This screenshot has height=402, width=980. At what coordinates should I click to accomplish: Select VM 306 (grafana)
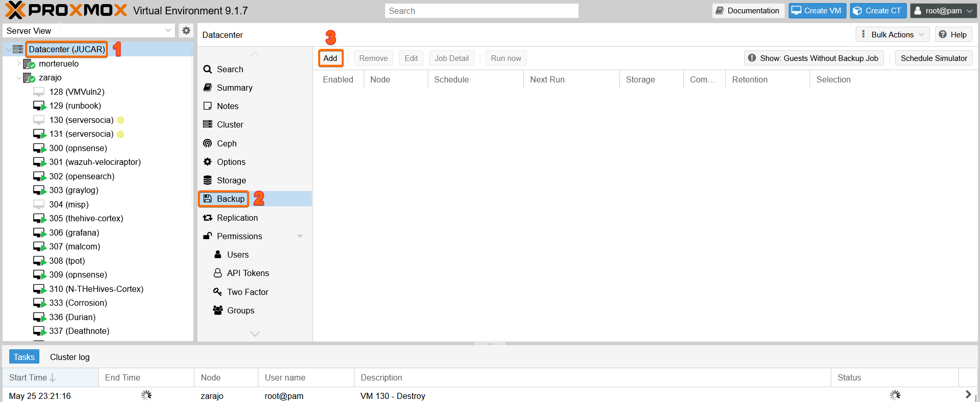[x=74, y=232]
